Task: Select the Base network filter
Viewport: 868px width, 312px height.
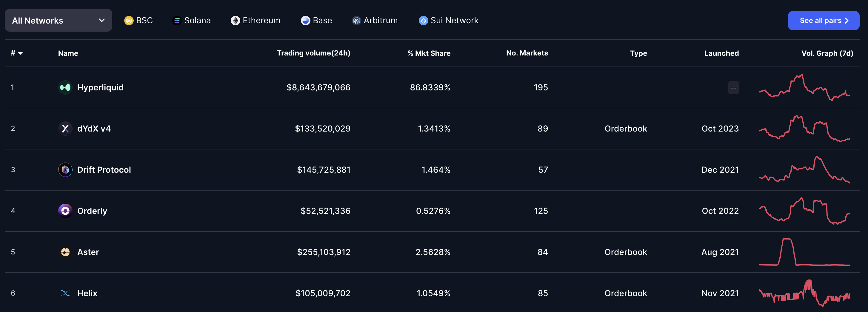Action: (316, 21)
